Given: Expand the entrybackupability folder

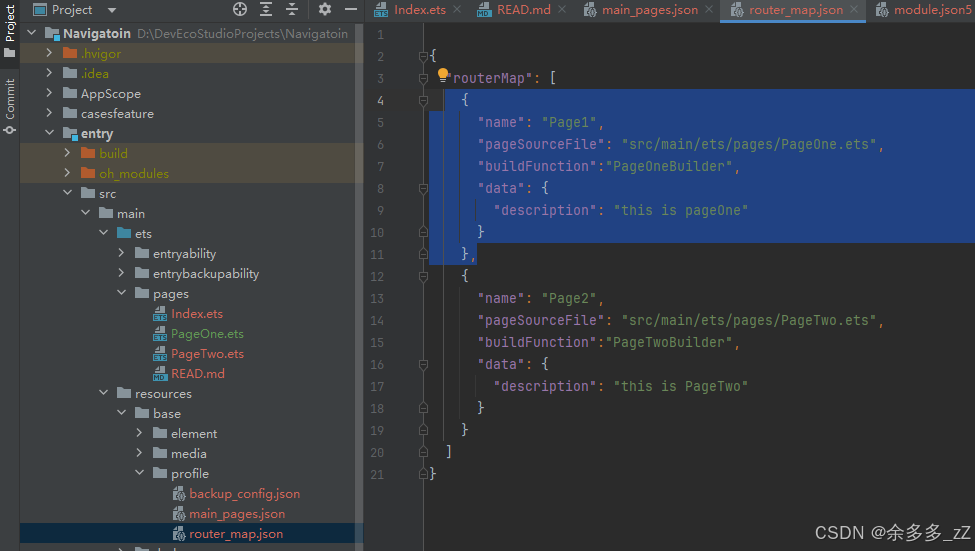Looking at the screenshot, I should click(121, 272).
